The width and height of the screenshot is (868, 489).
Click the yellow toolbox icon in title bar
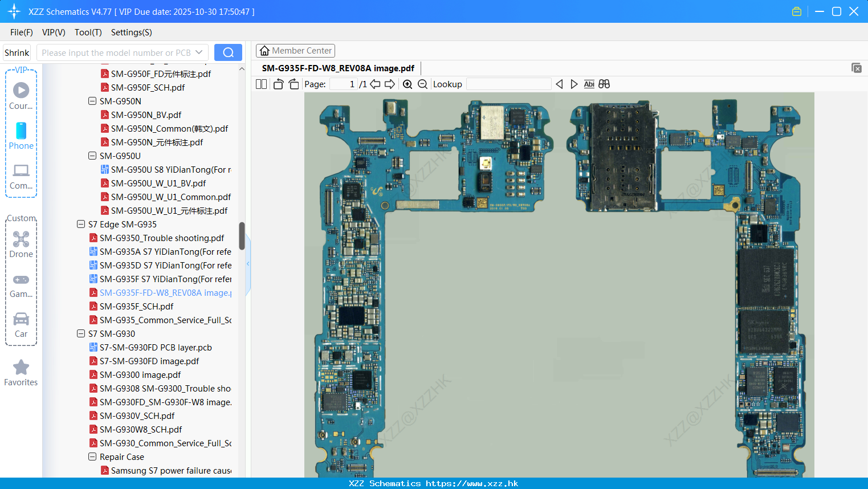[x=797, y=11]
